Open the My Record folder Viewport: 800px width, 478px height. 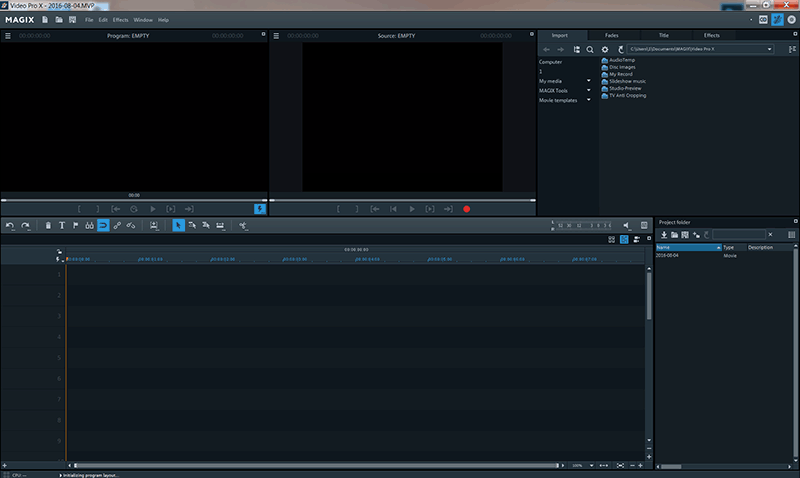pyautogui.click(x=617, y=74)
